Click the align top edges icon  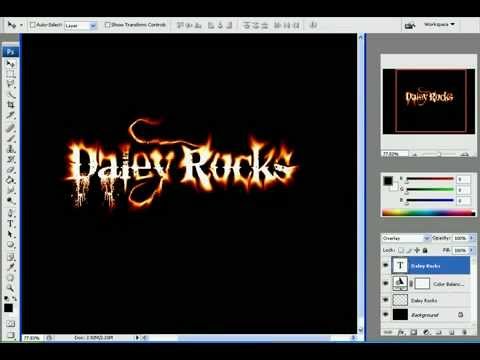click(180, 25)
